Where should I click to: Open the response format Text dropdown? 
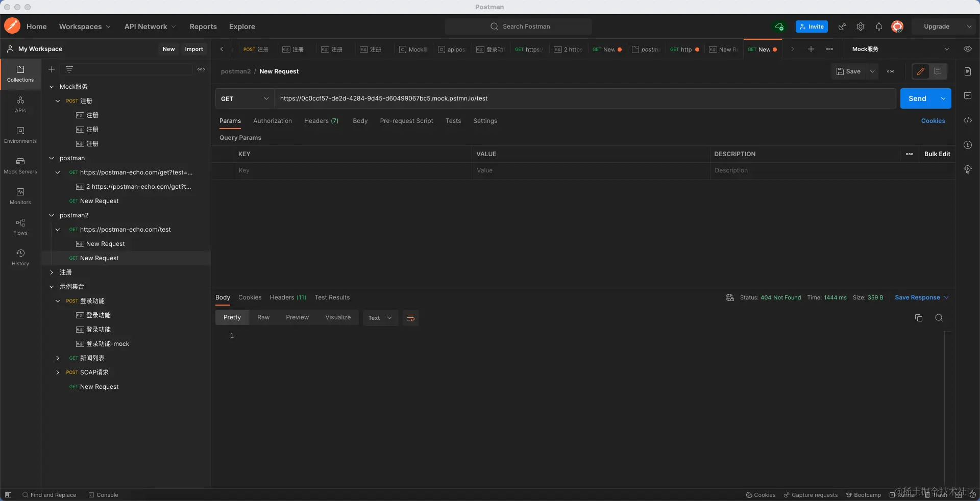[x=380, y=318]
